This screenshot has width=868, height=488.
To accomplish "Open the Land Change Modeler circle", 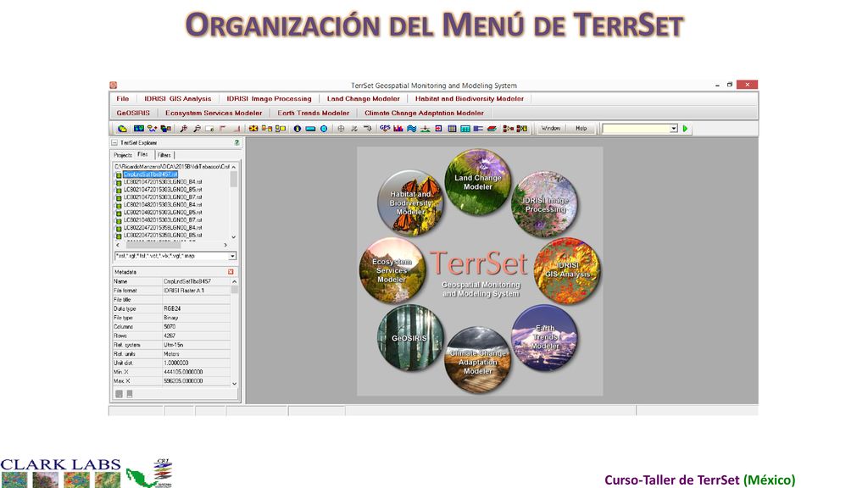I will (x=477, y=182).
